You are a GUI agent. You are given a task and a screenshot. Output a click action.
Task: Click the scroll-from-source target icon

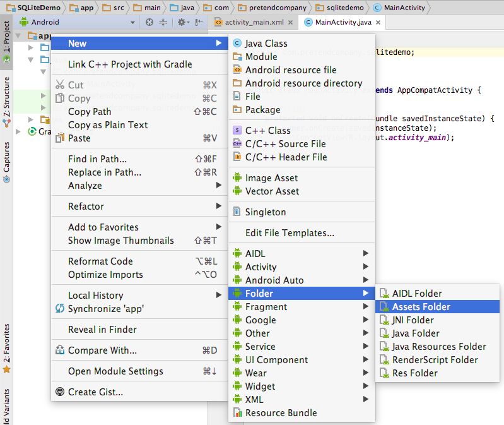[x=149, y=22]
